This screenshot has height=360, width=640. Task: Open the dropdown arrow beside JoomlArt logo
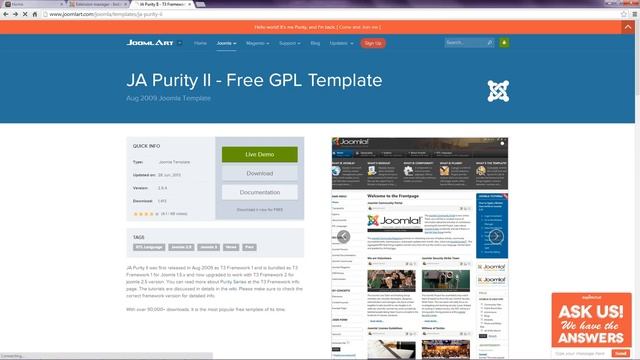click(179, 43)
